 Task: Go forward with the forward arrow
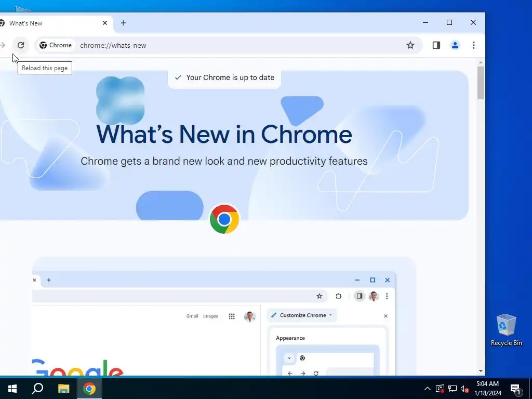click(3, 45)
